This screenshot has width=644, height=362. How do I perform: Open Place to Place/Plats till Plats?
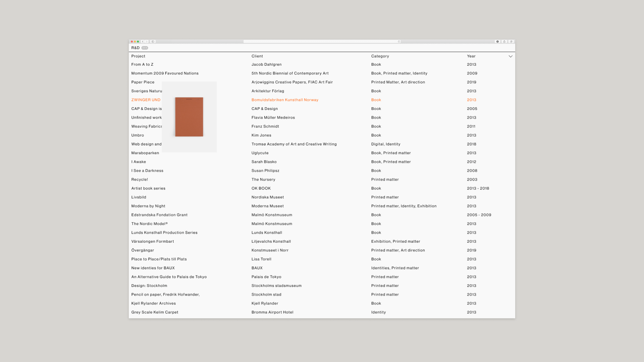(159, 259)
